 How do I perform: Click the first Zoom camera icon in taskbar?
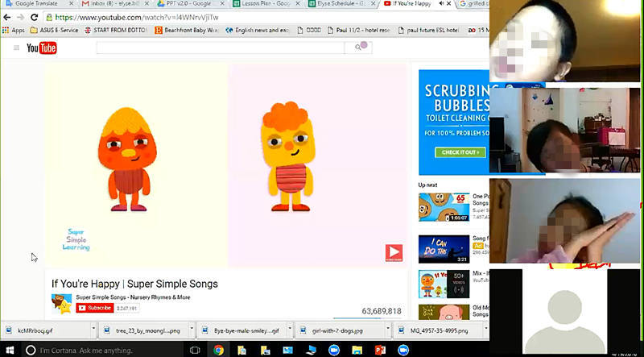point(334,350)
